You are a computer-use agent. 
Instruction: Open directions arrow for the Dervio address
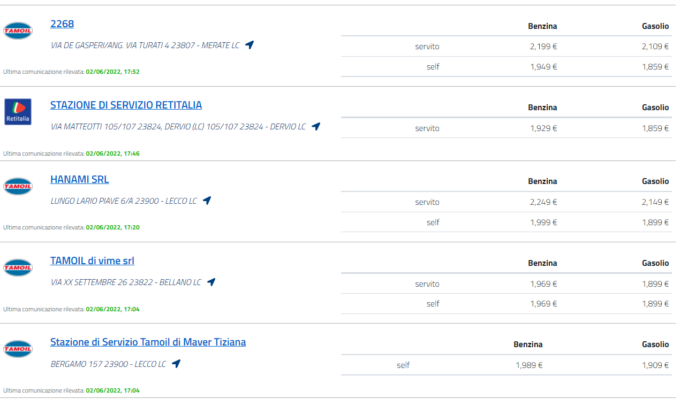[316, 126]
